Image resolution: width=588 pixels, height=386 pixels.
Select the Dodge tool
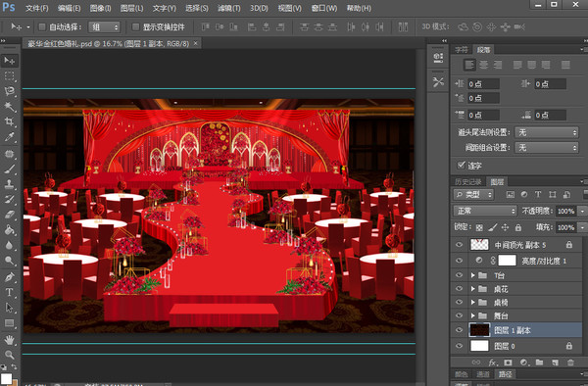click(10, 260)
